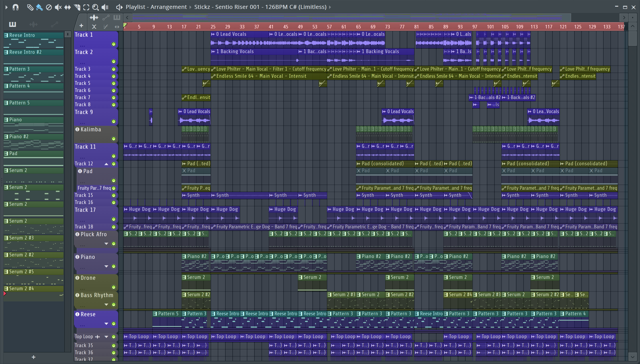This screenshot has width=640, height=364.
Task: Click the Arrangement breadcrumb label
Action: pos(168,7)
